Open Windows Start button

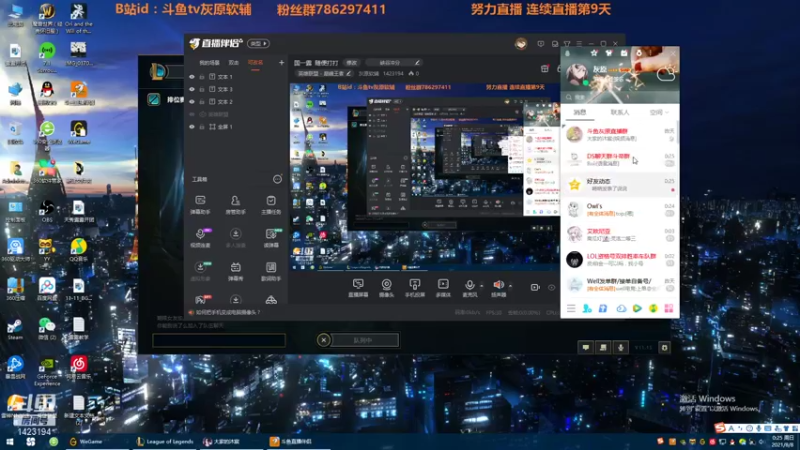9,442
